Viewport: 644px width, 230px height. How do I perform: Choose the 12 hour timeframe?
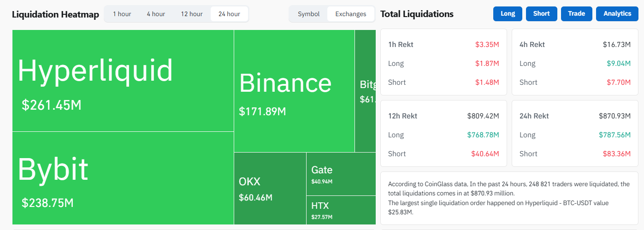[x=191, y=14]
